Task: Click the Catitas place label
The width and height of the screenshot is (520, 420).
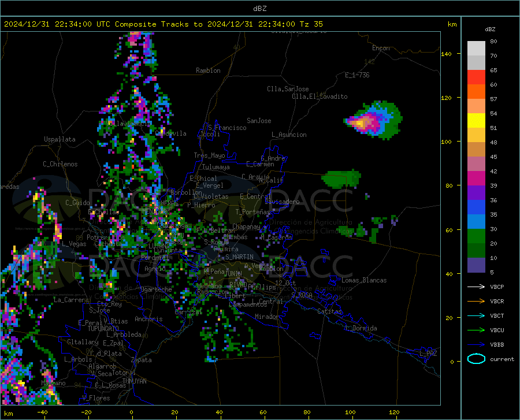Action: [330, 311]
